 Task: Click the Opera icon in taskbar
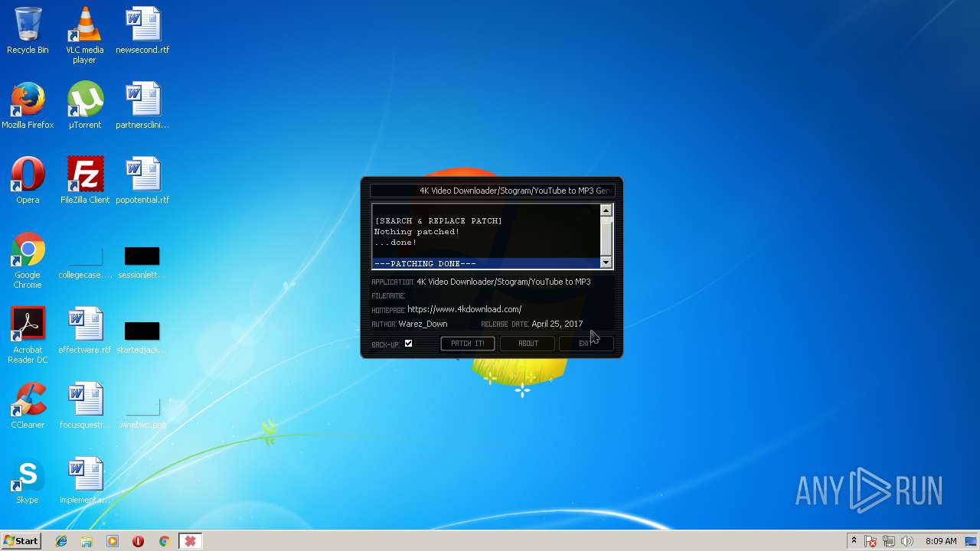(x=138, y=541)
